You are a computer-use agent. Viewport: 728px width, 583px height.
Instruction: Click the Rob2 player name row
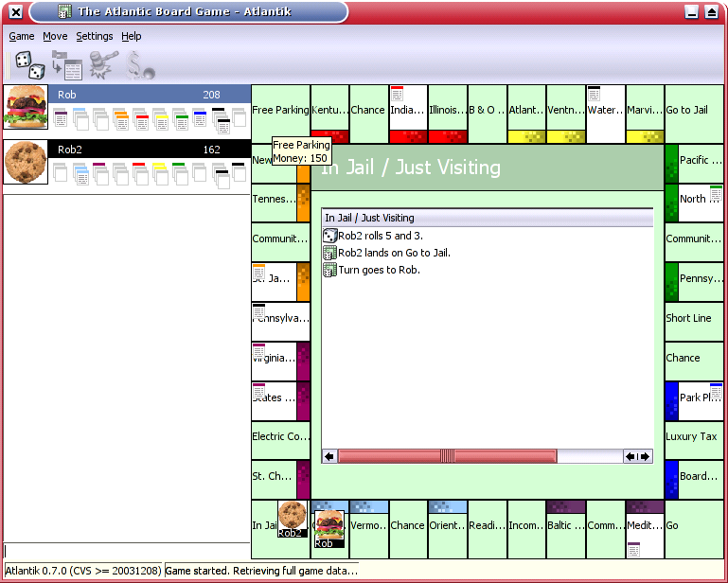(150, 150)
